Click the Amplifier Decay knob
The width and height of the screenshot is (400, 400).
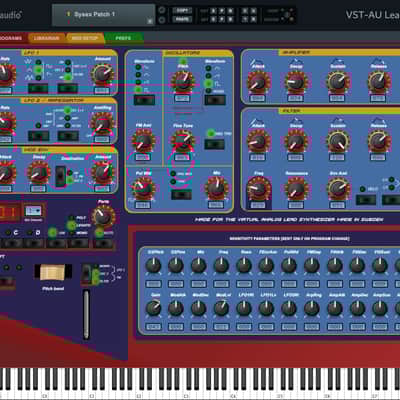tap(296, 82)
